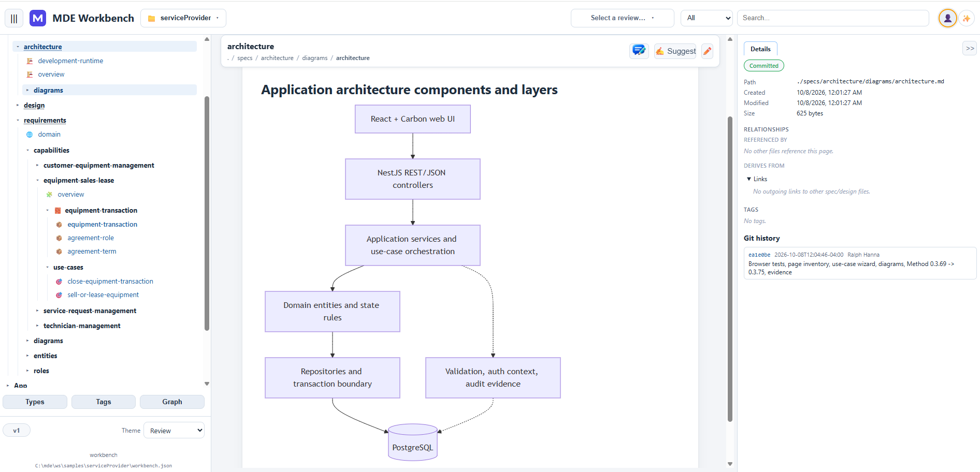Collapse the use-cases folder
Image resolution: width=980 pixels, height=472 pixels.
tap(47, 267)
